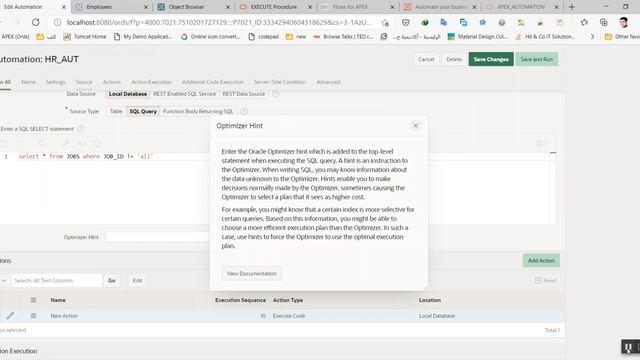The width and height of the screenshot is (640, 360).
Task: Switch to APEX_AUTOMATION browser tab
Action: click(522, 7)
